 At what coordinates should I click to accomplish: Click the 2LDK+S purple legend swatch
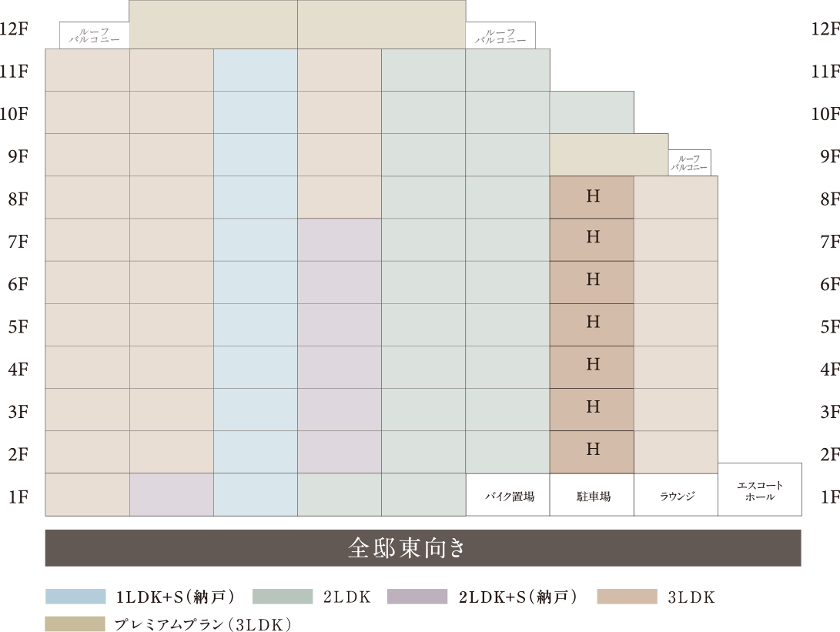(x=417, y=597)
